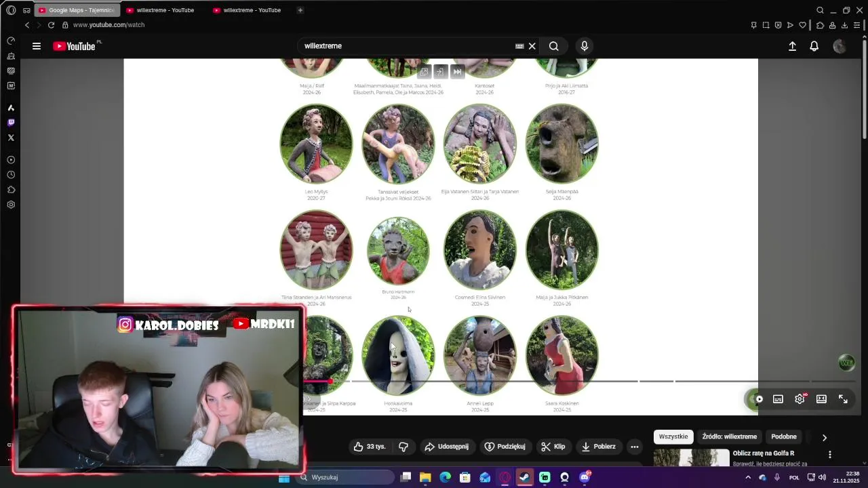Open sidebar settings gear
The width and height of the screenshot is (868, 488).
pos(11,205)
